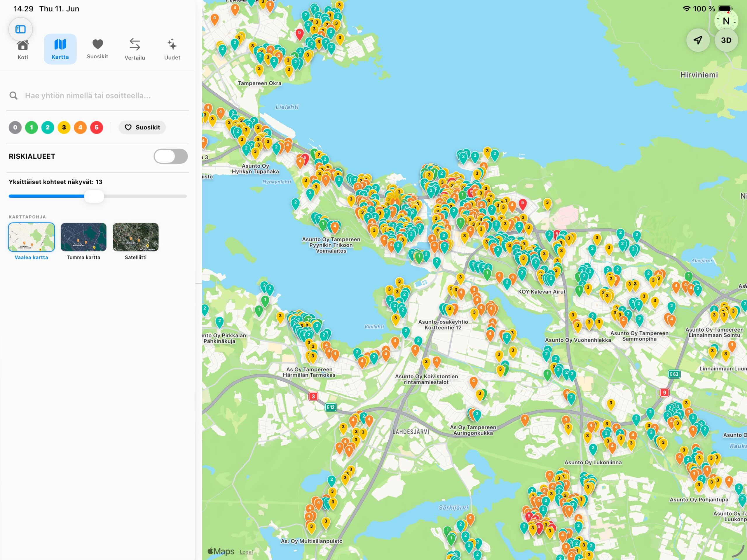Toggle green risk level 1 filter

tap(32, 127)
